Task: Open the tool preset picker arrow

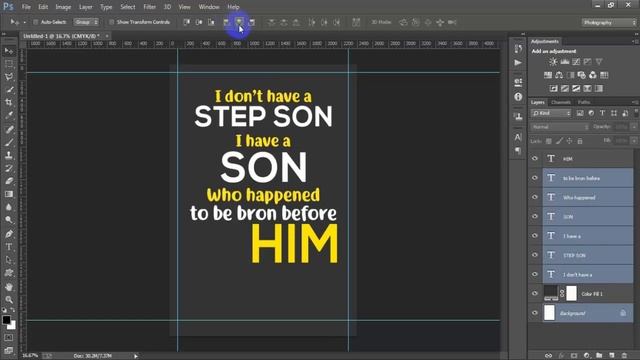Action: (24, 22)
